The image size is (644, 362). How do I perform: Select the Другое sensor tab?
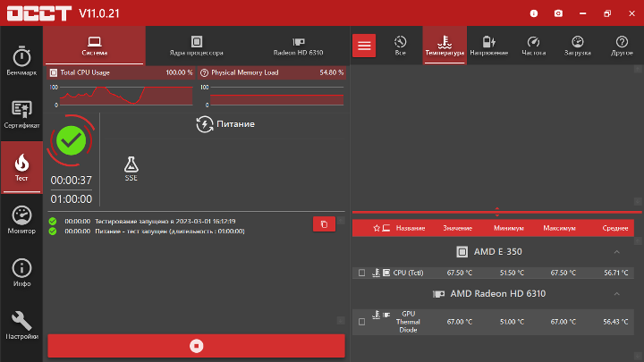tap(622, 46)
